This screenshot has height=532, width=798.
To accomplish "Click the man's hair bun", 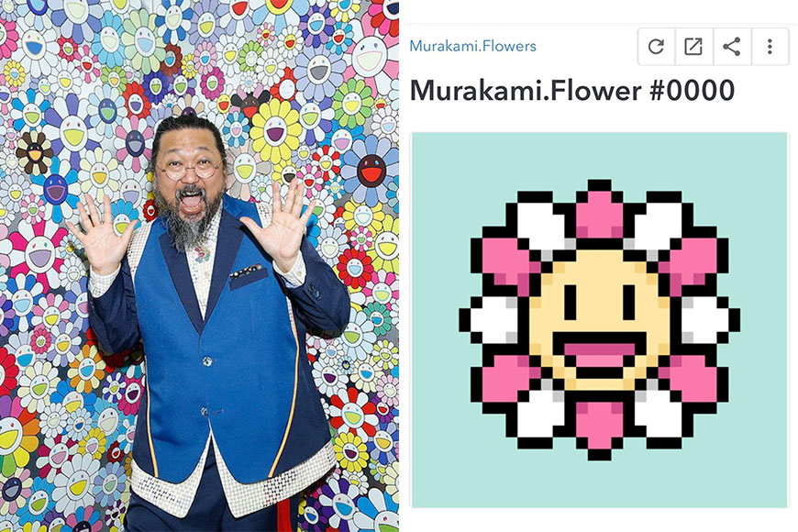I will pos(191,124).
